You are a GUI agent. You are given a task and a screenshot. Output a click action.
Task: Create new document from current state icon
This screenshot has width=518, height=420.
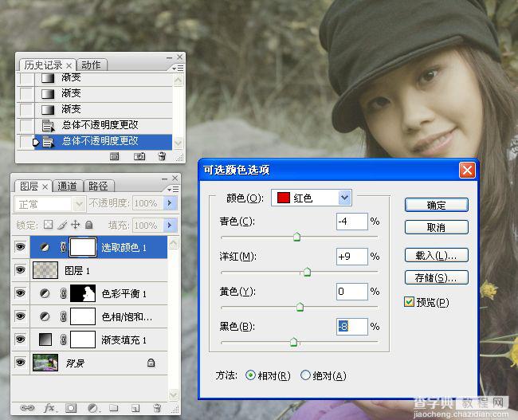pyautogui.click(x=114, y=156)
